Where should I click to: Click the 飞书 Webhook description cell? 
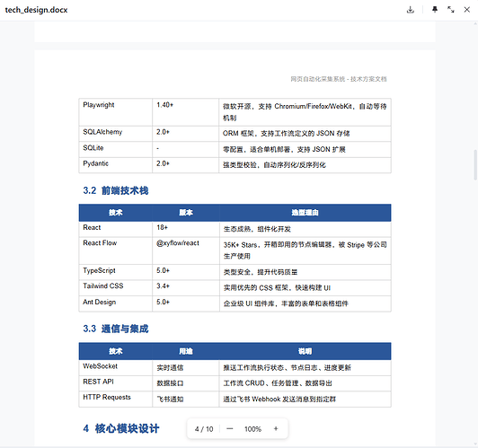tap(305, 399)
